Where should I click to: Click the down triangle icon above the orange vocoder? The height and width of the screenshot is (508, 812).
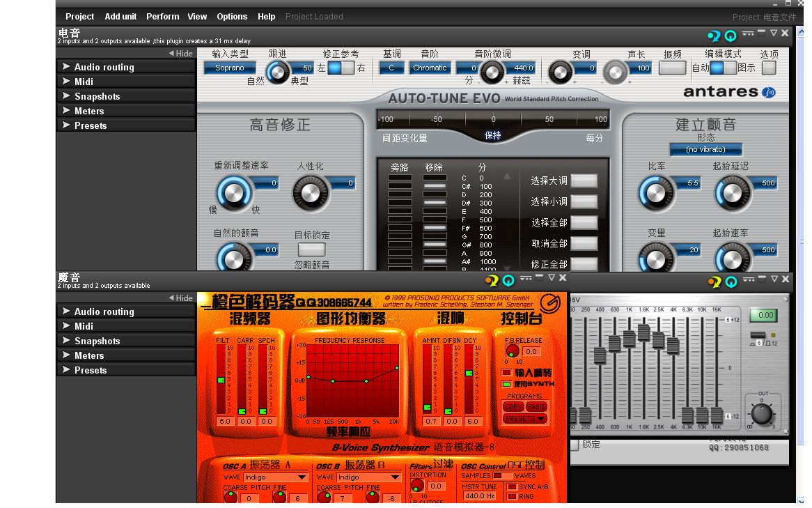pyautogui.click(x=552, y=278)
